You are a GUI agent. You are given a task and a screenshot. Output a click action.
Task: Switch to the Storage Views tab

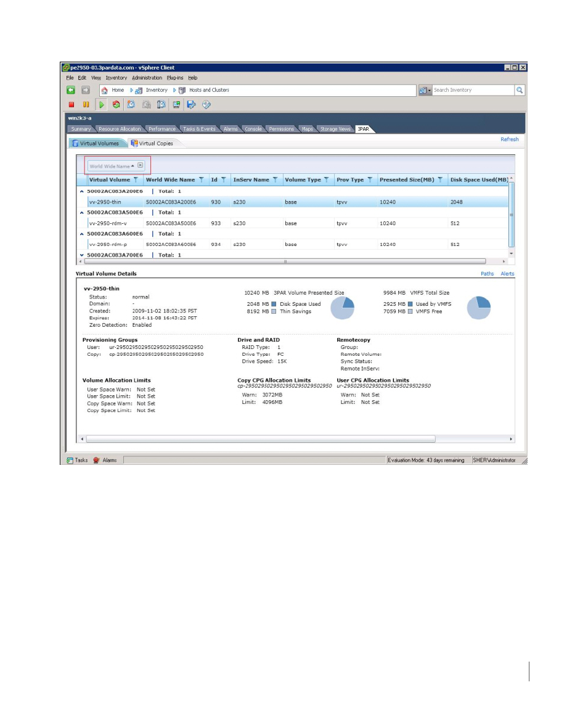click(x=335, y=129)
